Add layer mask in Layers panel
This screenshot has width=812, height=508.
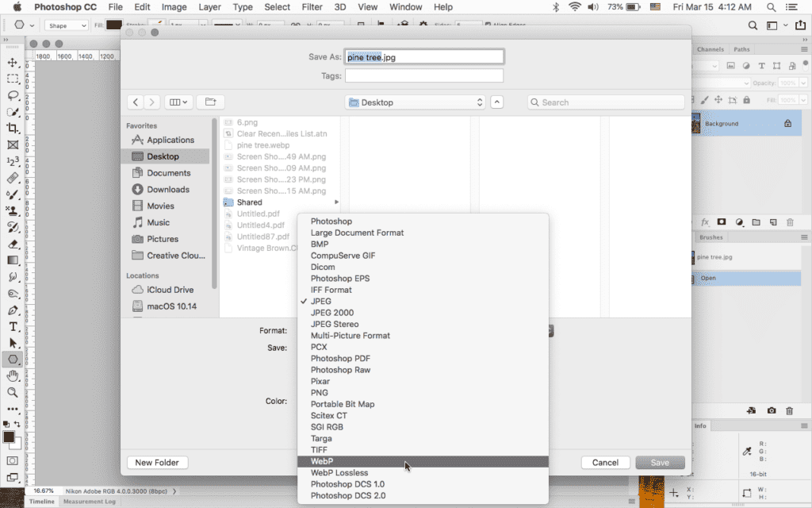(x=722, y=222)
